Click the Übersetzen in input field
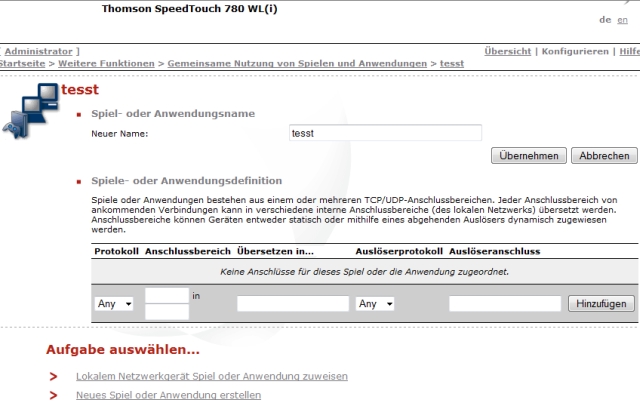The width and height of the screenshot is (640, 403). pos(293,304)
